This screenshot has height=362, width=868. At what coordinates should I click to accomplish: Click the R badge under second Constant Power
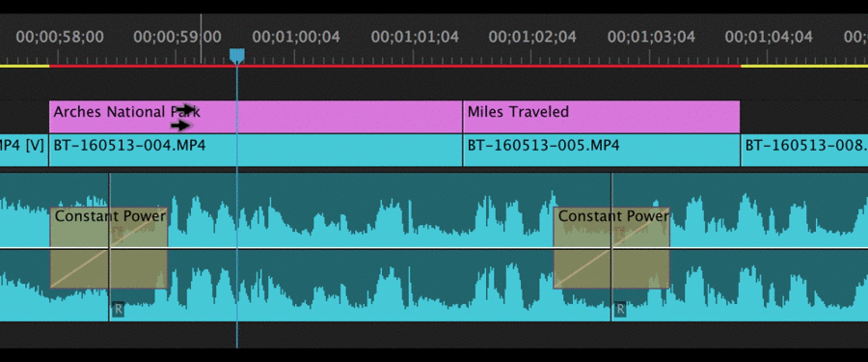tap(620, 309)
